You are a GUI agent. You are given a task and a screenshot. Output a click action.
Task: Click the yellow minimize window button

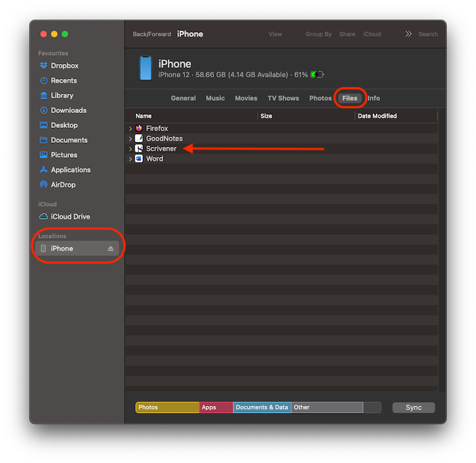point(54,34)
